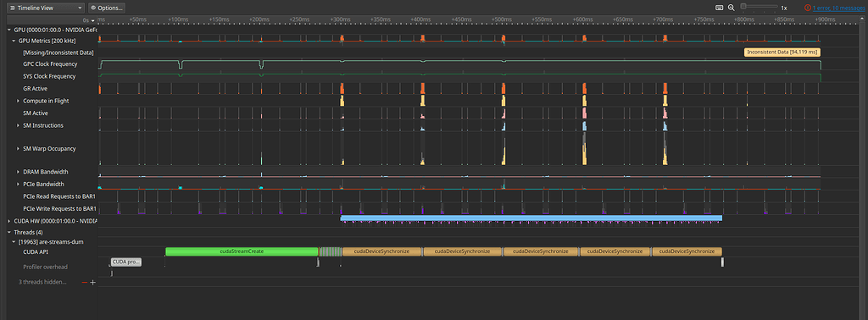The height and width of the screenshot is (320, 868).
Task: Click the Inconsistent Data tooltip label
Action: coord(782,52)
